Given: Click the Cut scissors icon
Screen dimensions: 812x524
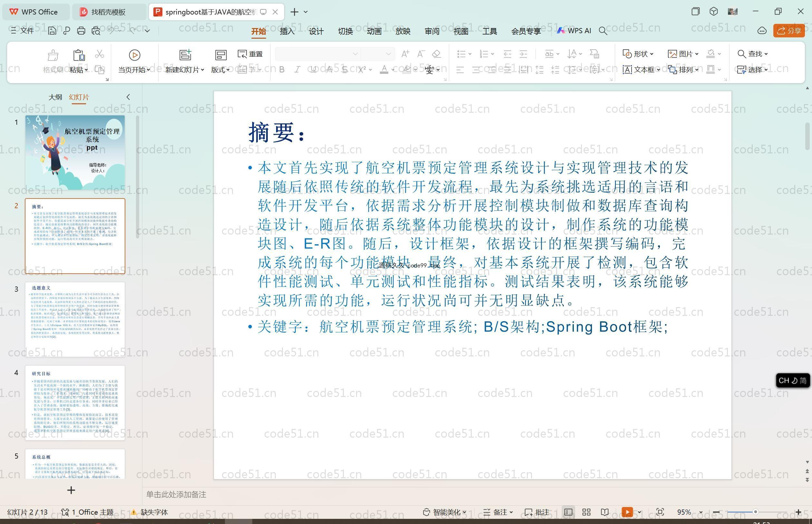Looking at the screenshot, I should (99, 54).
